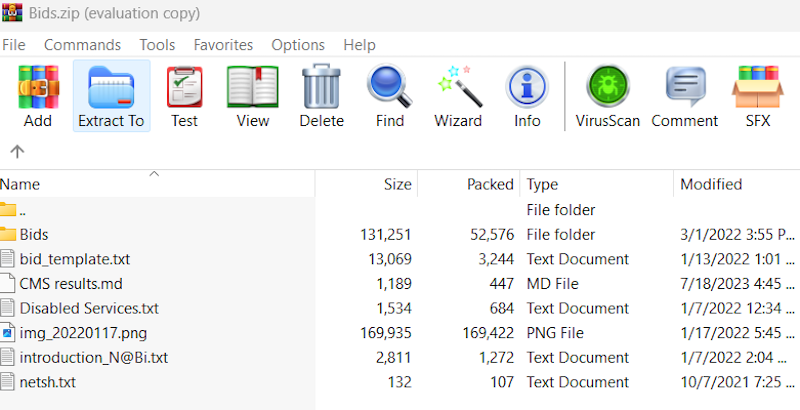800x410 pixels.
Task: Click the 169,935 size value
Action: click(x=386, y=333)
